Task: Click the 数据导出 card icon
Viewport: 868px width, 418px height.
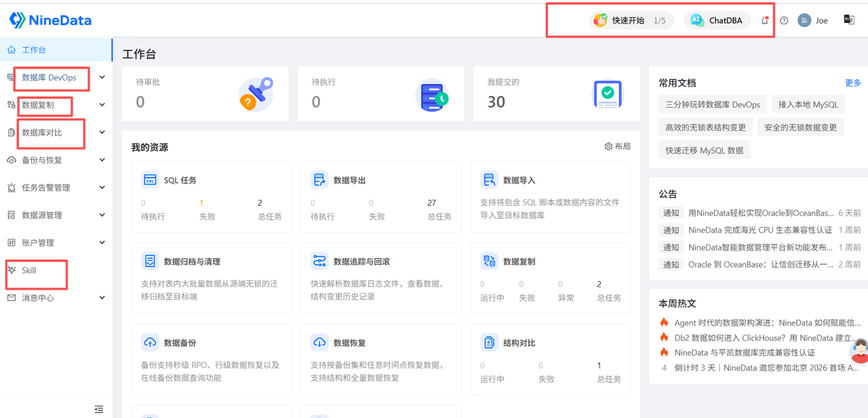Action: coord(319,180)
